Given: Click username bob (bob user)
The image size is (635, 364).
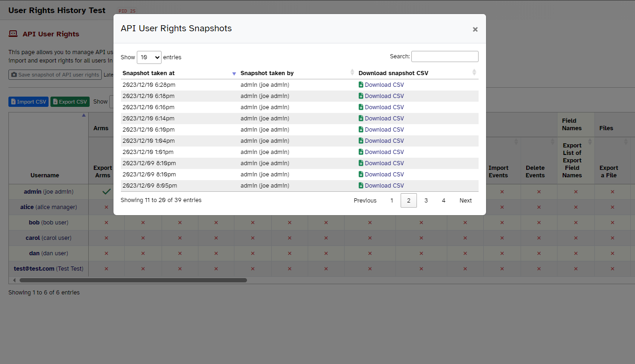Looking at the screenshot, I should click(49, 223).
